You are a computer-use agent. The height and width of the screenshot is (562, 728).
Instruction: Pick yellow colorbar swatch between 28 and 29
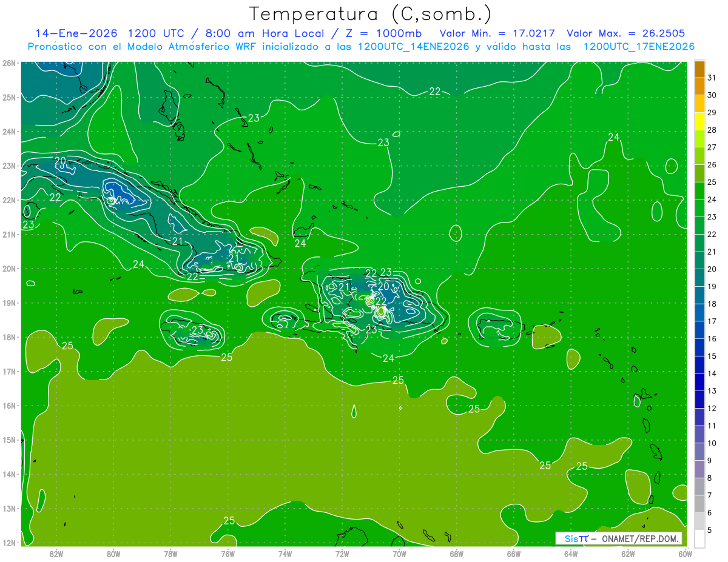click(699, 121)
